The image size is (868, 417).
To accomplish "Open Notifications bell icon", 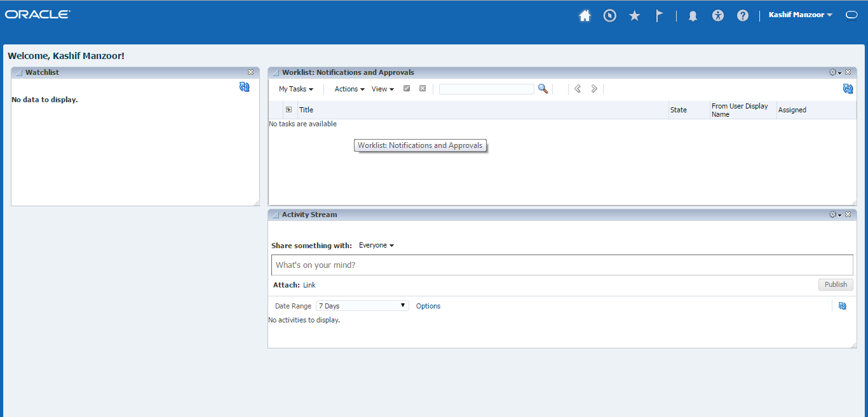I will click(x=693, y=17).
